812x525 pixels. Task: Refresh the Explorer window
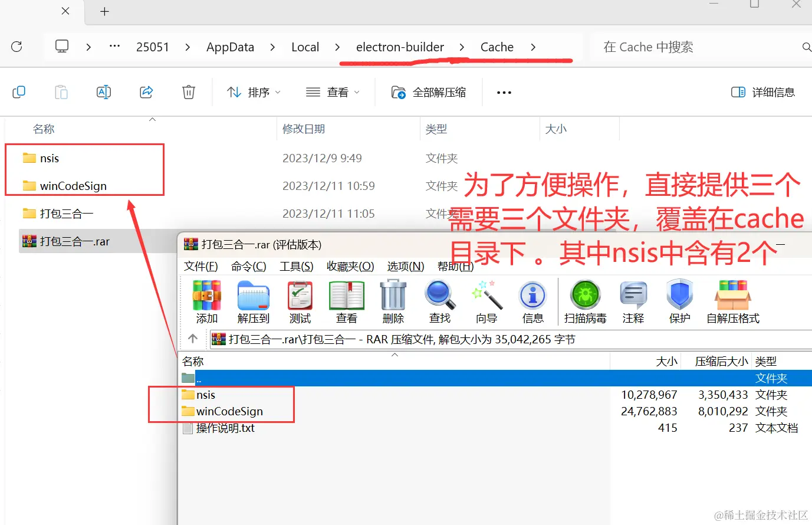[x=17, y=47]
